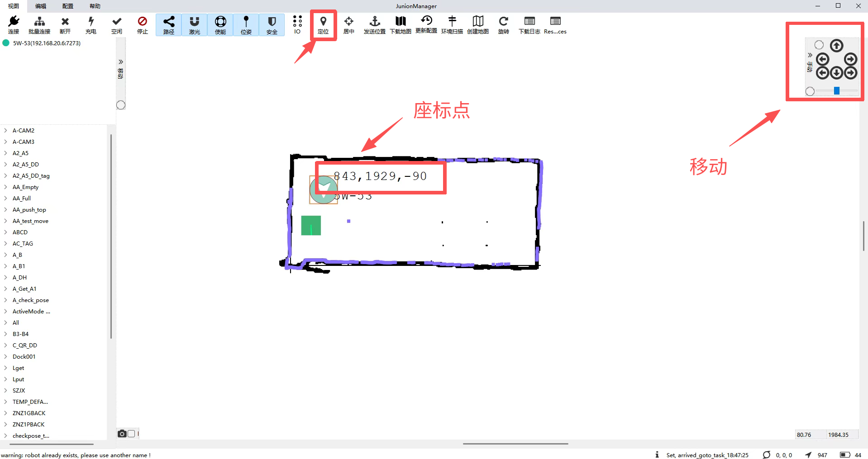Open the 配置 menu
The height and width of the screenshot is (459, 868).
tap(68, 6)
